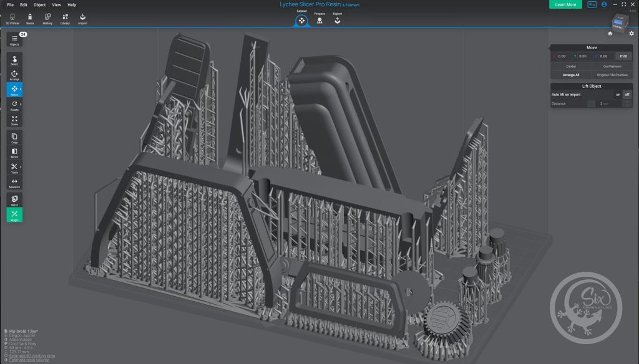Open the Measure tool
Screen dimensions: 639x364
(14, 183)
